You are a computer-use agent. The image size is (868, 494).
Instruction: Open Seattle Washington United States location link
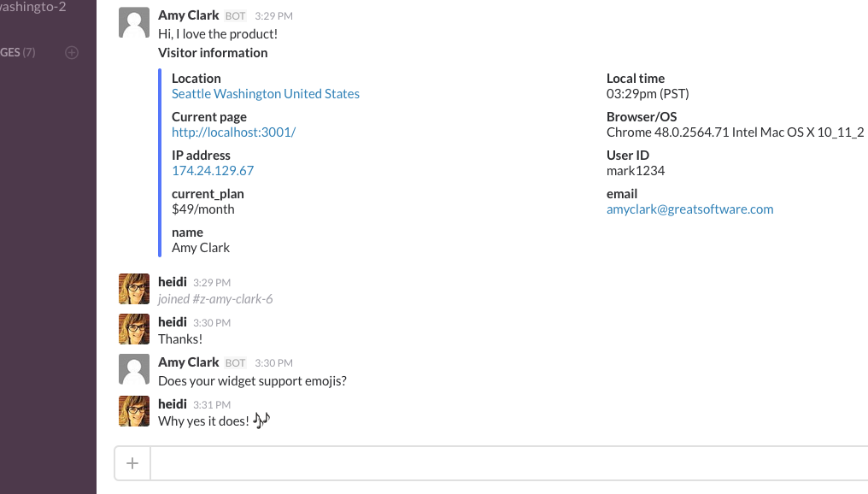point(265,94)
